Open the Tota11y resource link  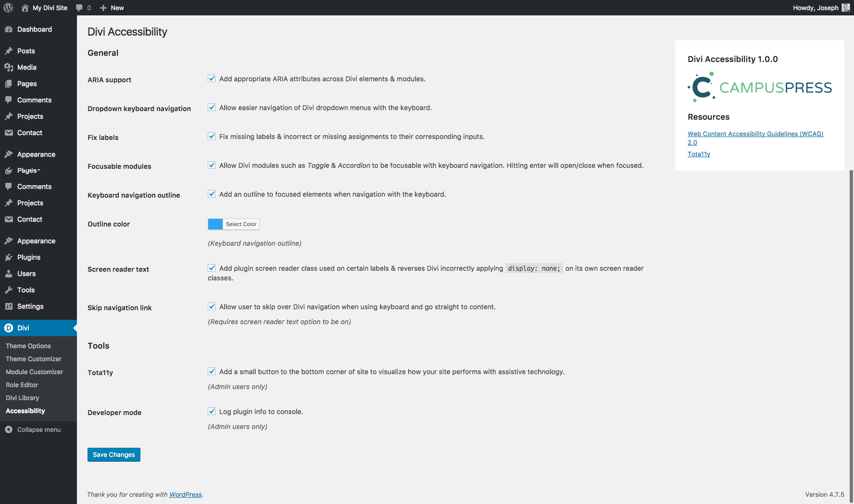click(x=699, y=154)
